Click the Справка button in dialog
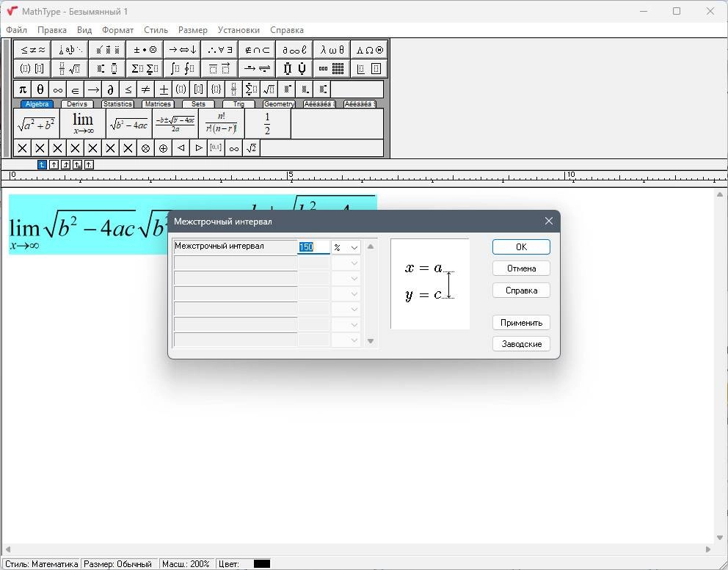This screenshot has height=570, width=728. point(521,290)
